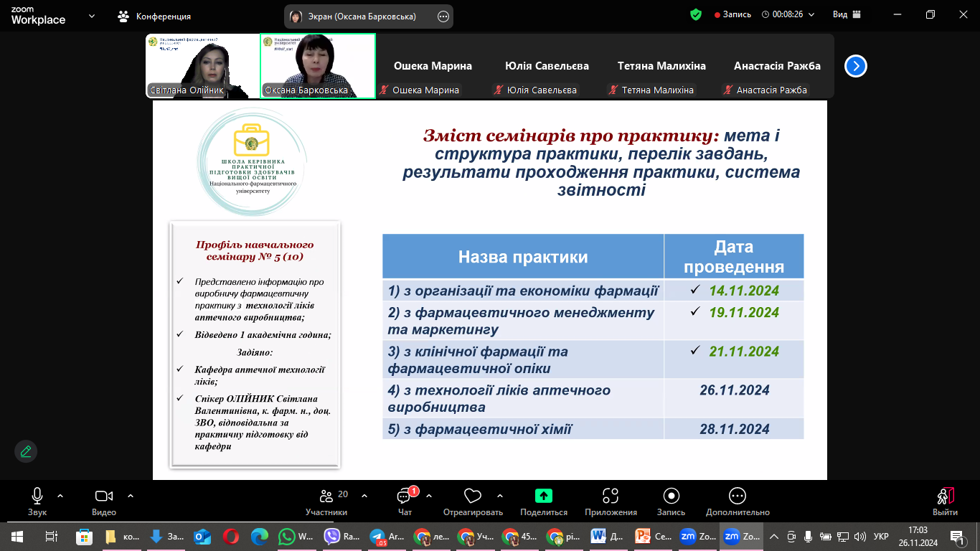980x551 pixels.
Task: Expand the arrow beside Отреагировать
Action: click(x=500, y=496)
